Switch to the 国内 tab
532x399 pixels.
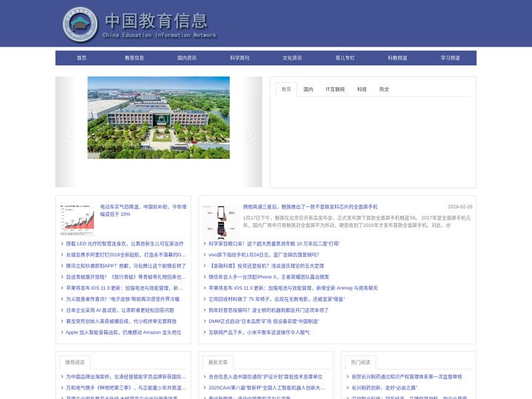tap(308, 89)
